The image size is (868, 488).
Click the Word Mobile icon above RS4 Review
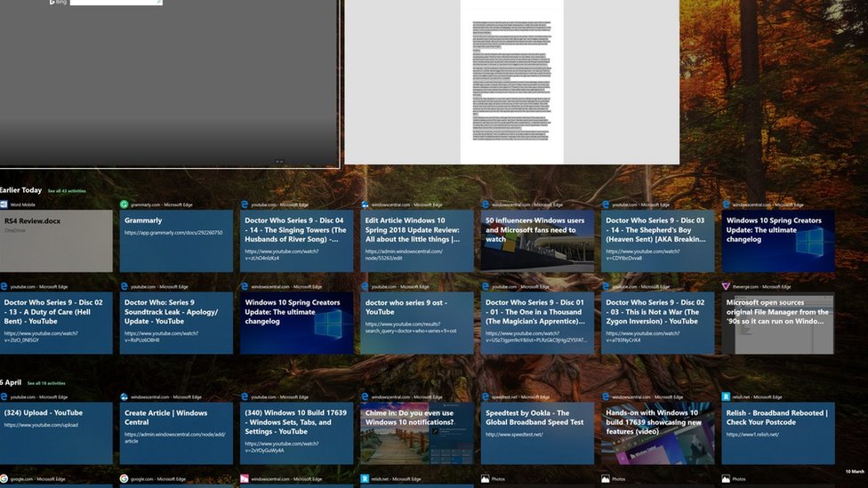(x=4, y=204)
